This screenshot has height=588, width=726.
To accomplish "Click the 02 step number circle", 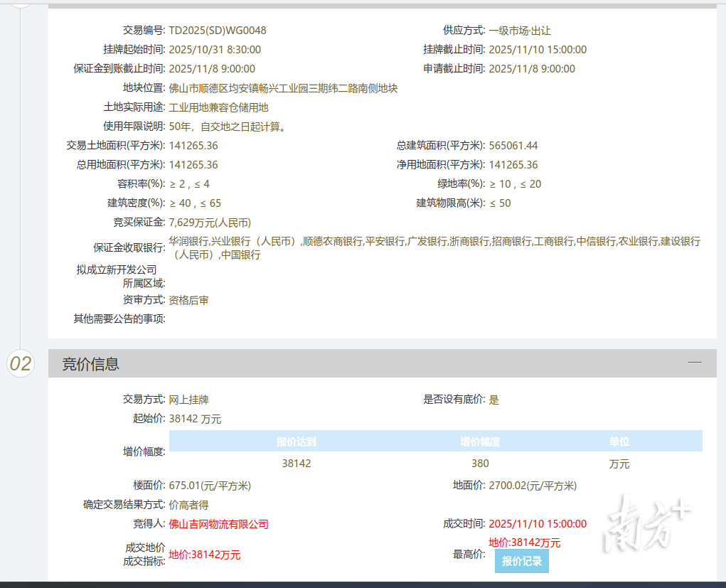I will click(x=21, y=364).
